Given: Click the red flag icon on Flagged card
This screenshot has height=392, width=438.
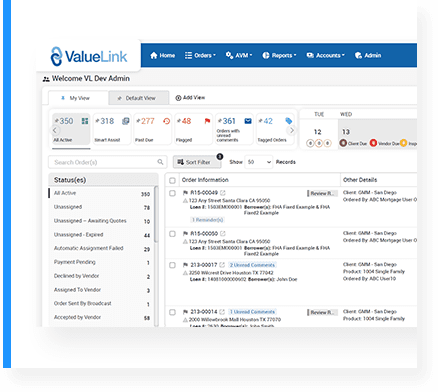Looking at the screenshot, I should point(207,121).
